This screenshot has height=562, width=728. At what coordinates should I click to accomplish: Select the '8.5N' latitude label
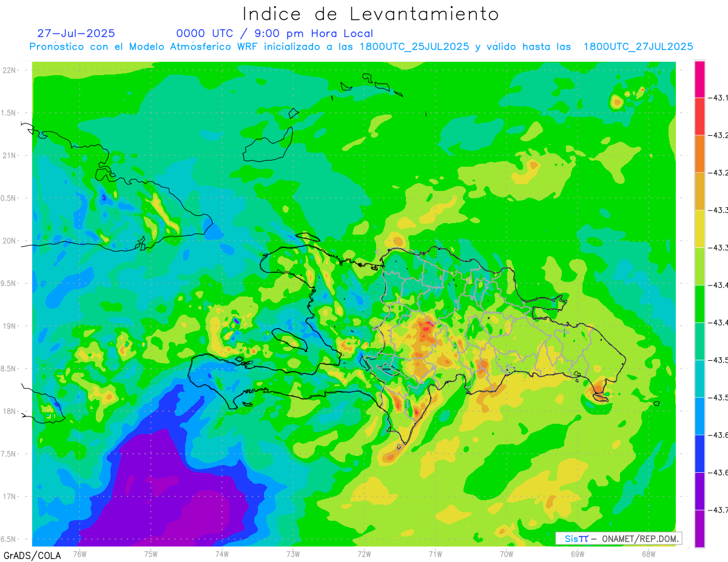9,369
